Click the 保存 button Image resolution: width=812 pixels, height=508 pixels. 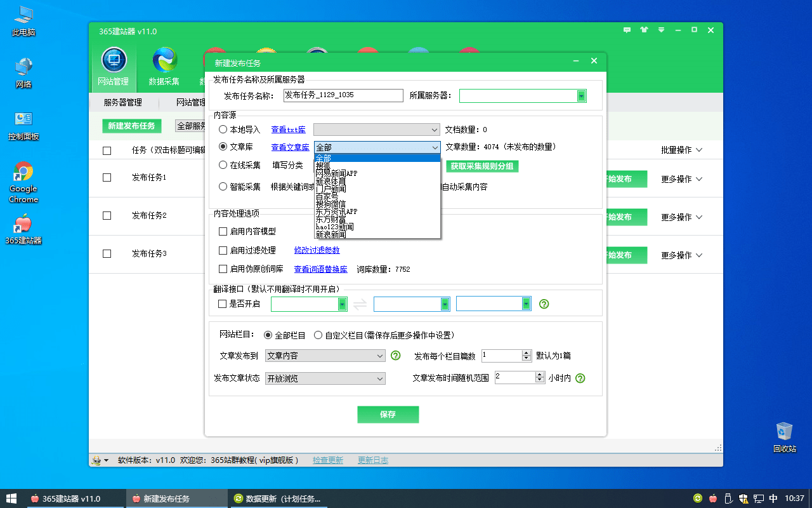tap(388, 415)
